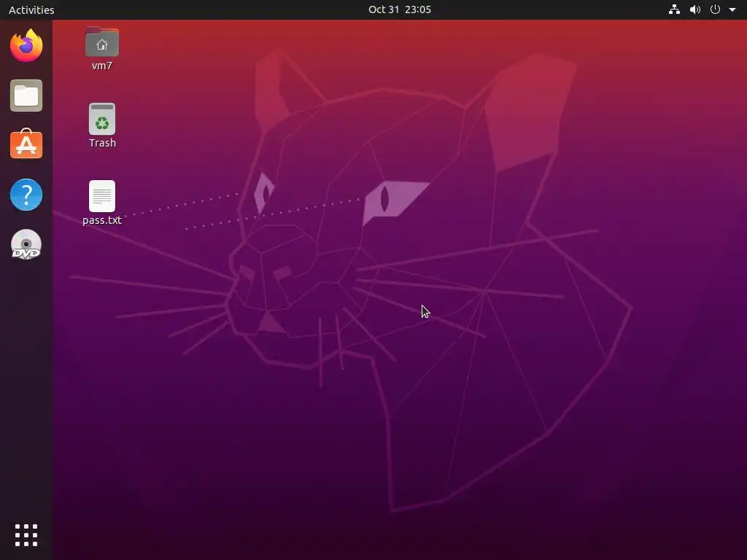Open the Help app in the dock

point(26,194)
